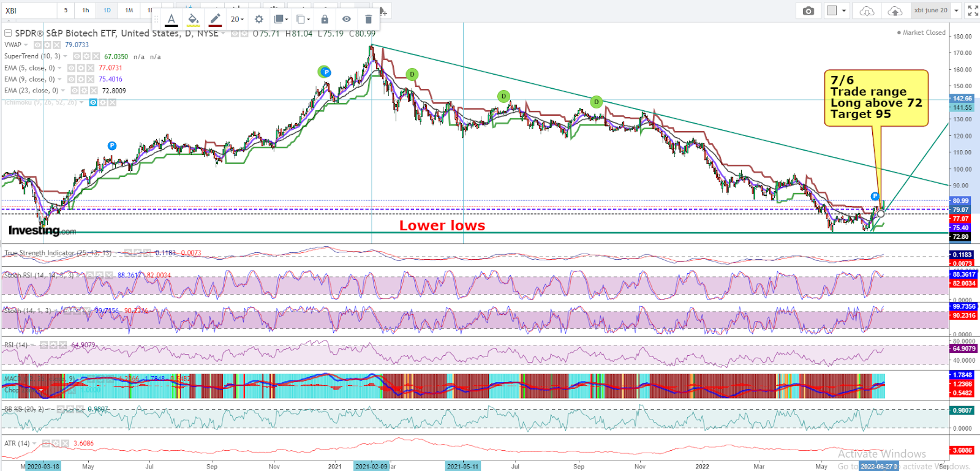Remove the BB %B indicator

click(79, 409)
